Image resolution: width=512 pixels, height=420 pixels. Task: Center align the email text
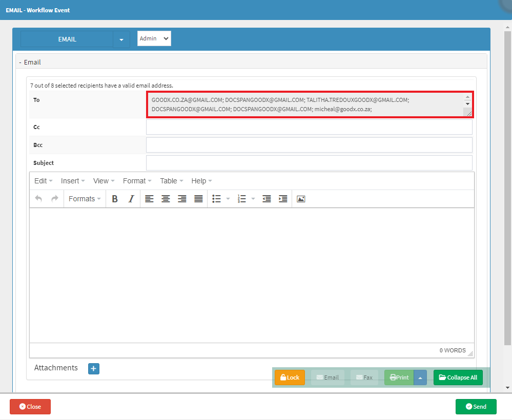pyautogui.click(x=166, y=199)
